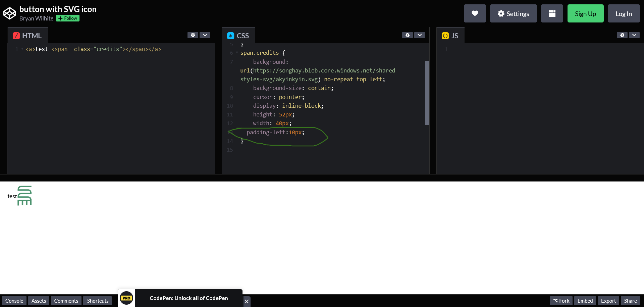Open CSS editor settings gear
The width and height of the screenshot is (644, 307).
(408, 35)
